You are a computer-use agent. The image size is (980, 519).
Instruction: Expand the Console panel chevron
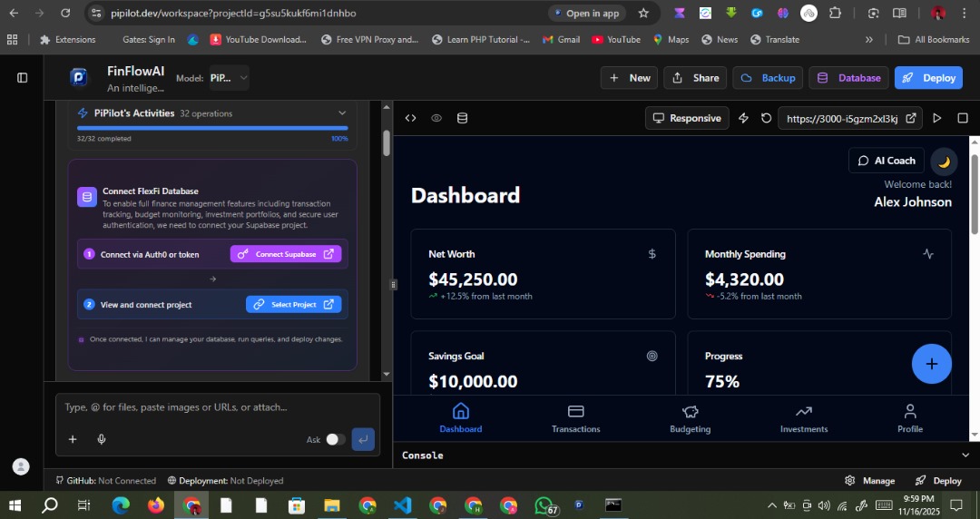(965, 455)
